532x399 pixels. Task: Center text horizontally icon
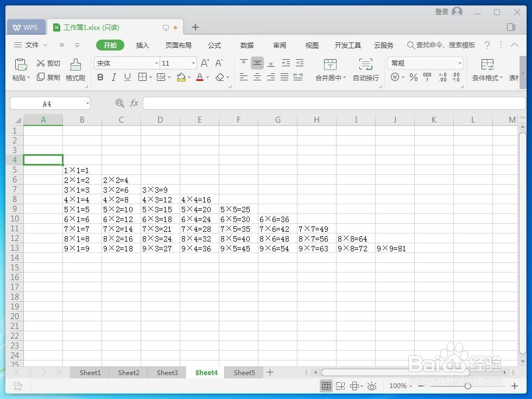coord(257,77)
